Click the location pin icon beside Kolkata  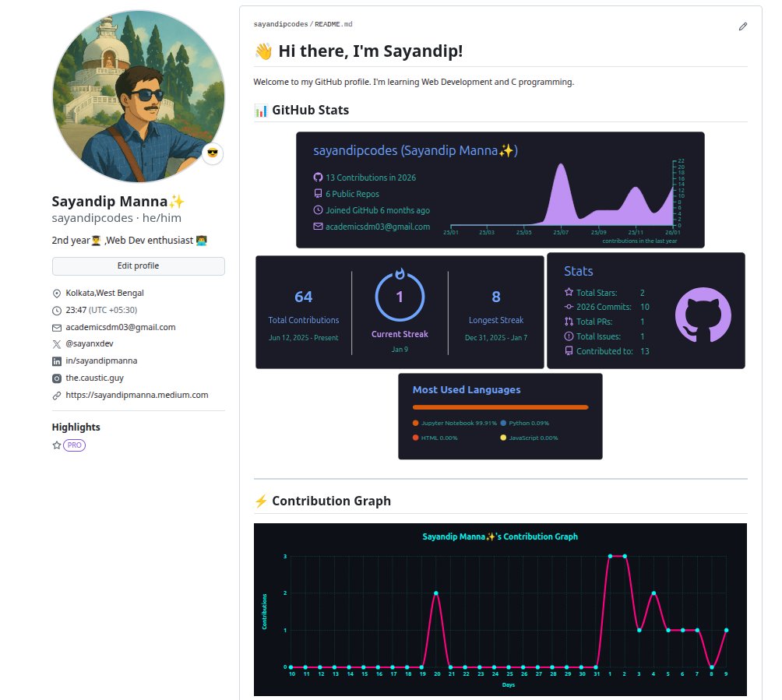57,294
